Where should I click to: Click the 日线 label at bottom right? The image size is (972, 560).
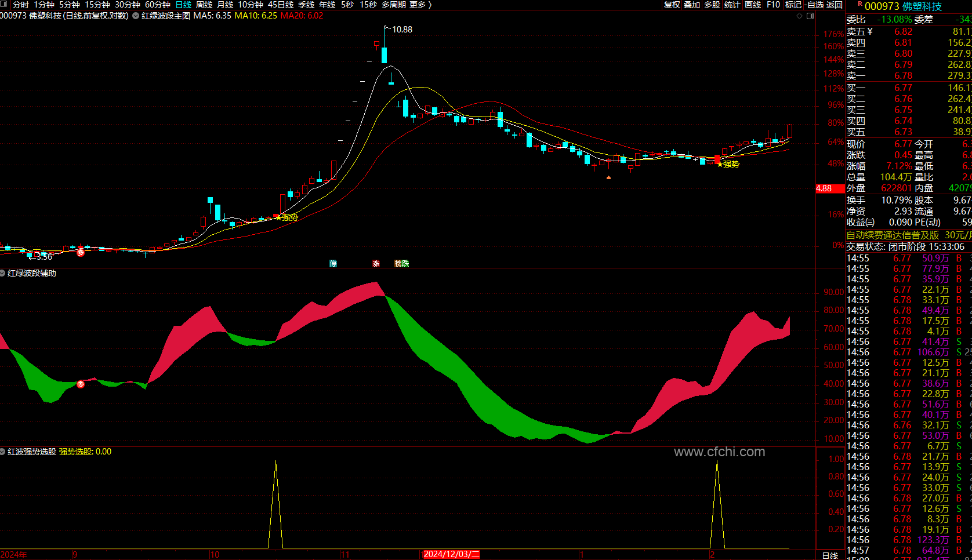point(830,555)
